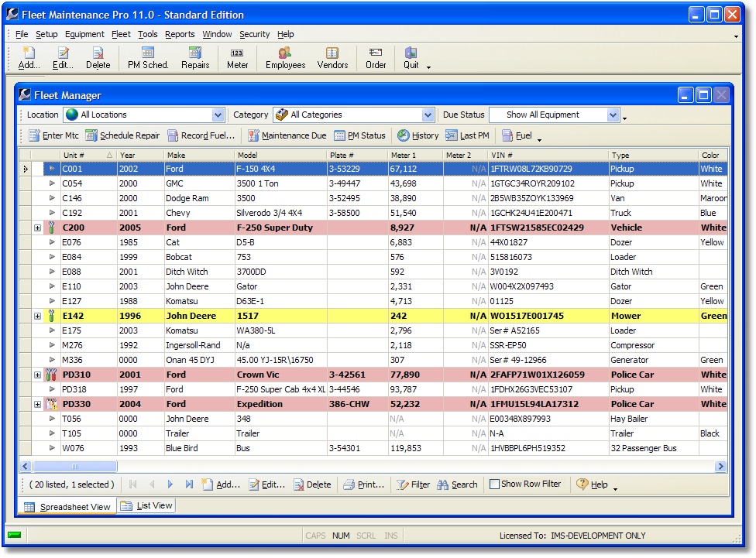Expand the PD310 Crown Vic row

coord(36,375)
